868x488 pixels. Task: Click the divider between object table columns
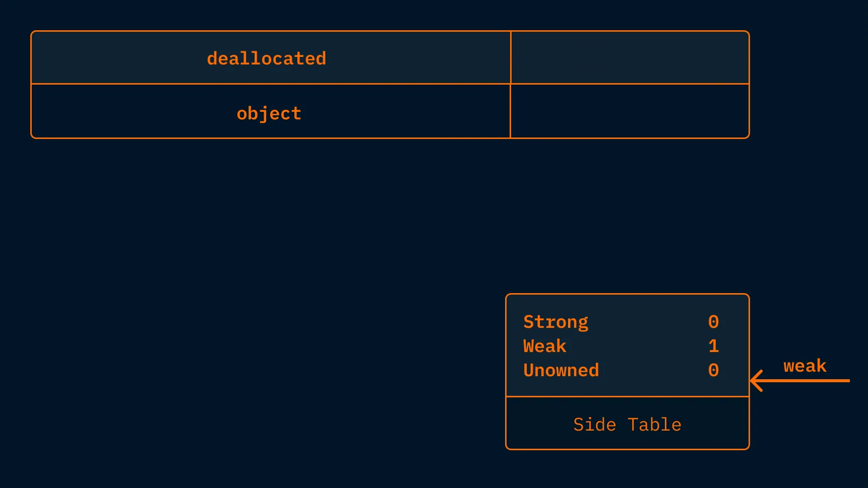point(511,85)
